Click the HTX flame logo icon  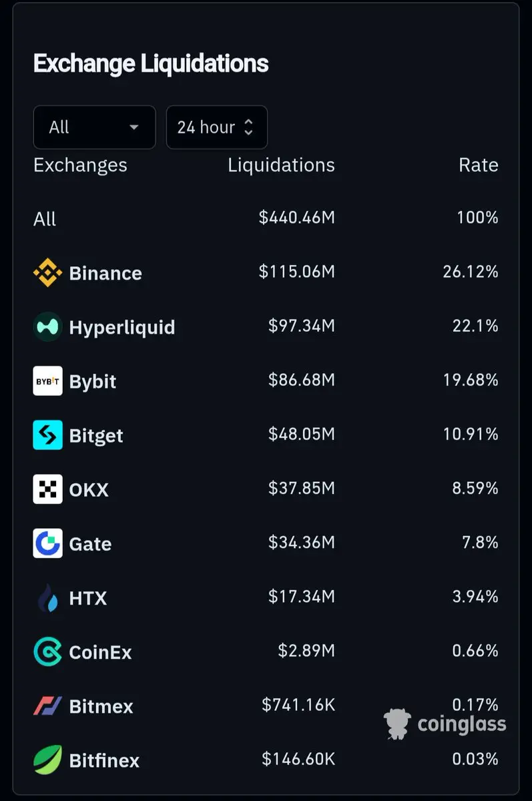click(x=47, y=598)
